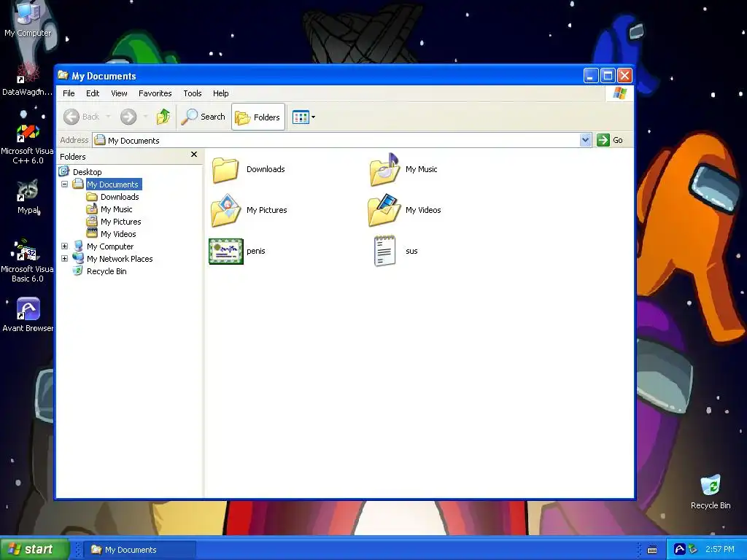
Task: Select Recycle Bin in the folder tree
Action: coord(107,271)
